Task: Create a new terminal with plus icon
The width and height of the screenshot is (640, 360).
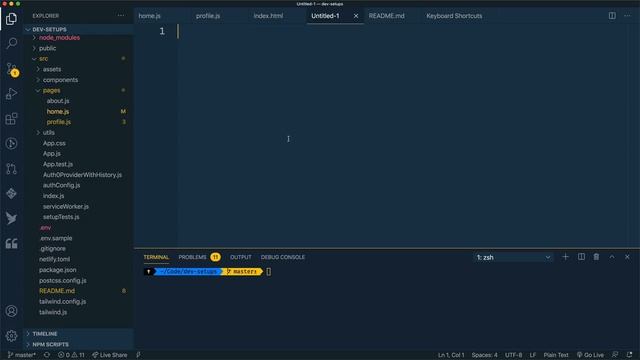Action: [x=565, y=257]
